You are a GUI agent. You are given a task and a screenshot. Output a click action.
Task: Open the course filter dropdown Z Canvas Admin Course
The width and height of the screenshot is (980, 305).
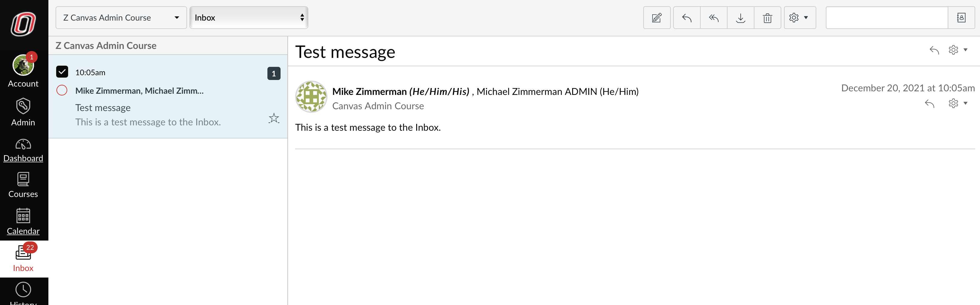(x=121, y=17)
